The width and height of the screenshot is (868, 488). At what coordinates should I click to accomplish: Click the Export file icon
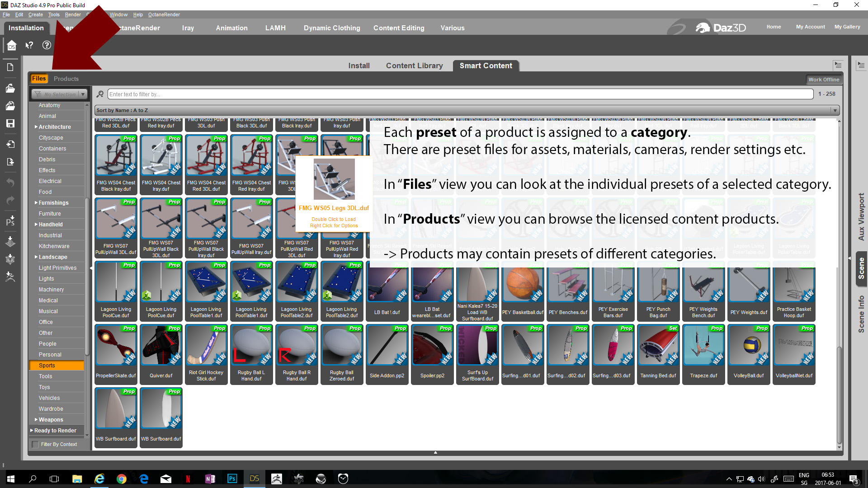click(x=10, y=162)
